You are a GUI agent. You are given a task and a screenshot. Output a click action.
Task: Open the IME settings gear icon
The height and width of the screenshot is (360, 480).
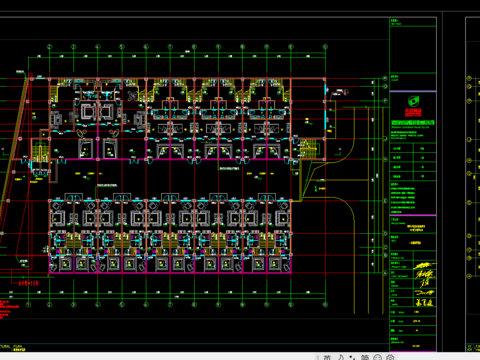click(390, 358)
